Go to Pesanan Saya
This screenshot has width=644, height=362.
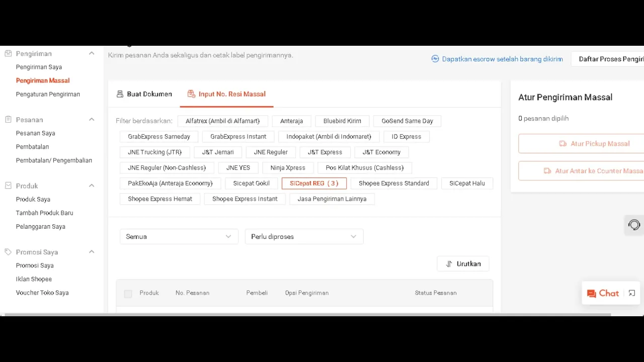(35, 133)
